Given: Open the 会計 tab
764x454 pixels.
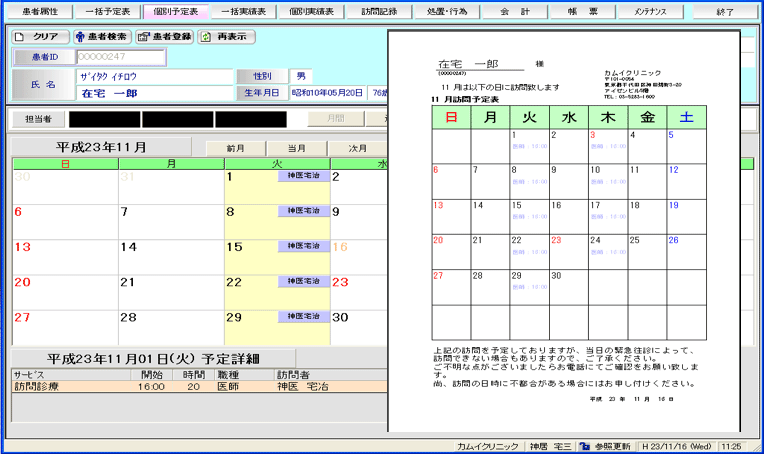Looking at the screenshot, I should pos(515,12).
